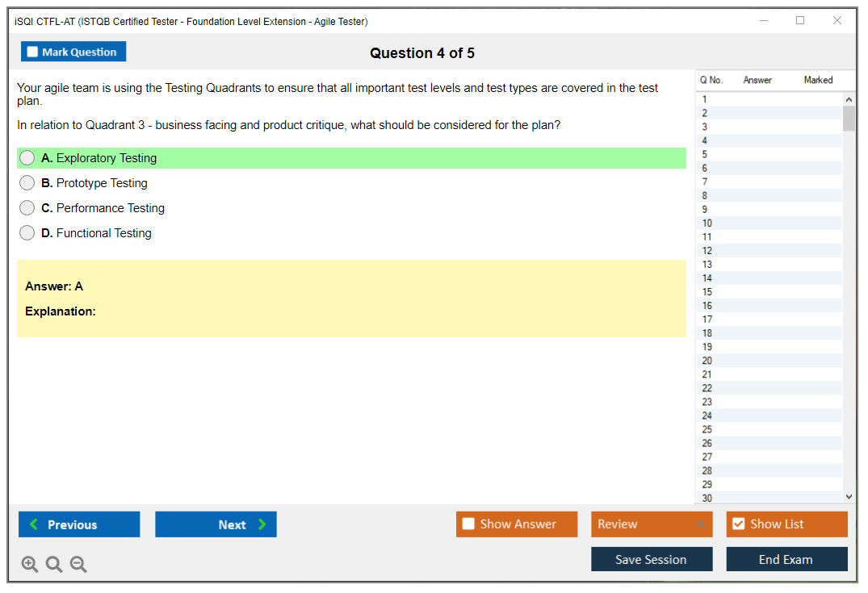Click the zoom in magnifier icon

pos(30,565)
